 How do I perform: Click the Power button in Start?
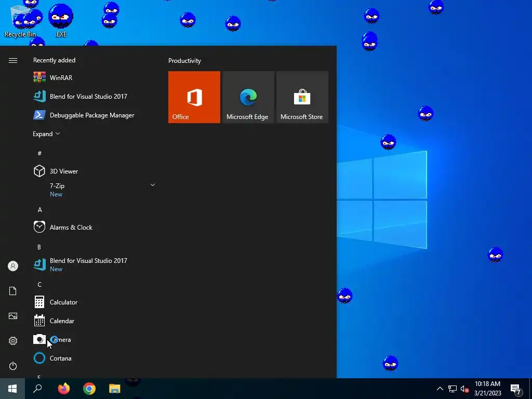coord(13,366)
